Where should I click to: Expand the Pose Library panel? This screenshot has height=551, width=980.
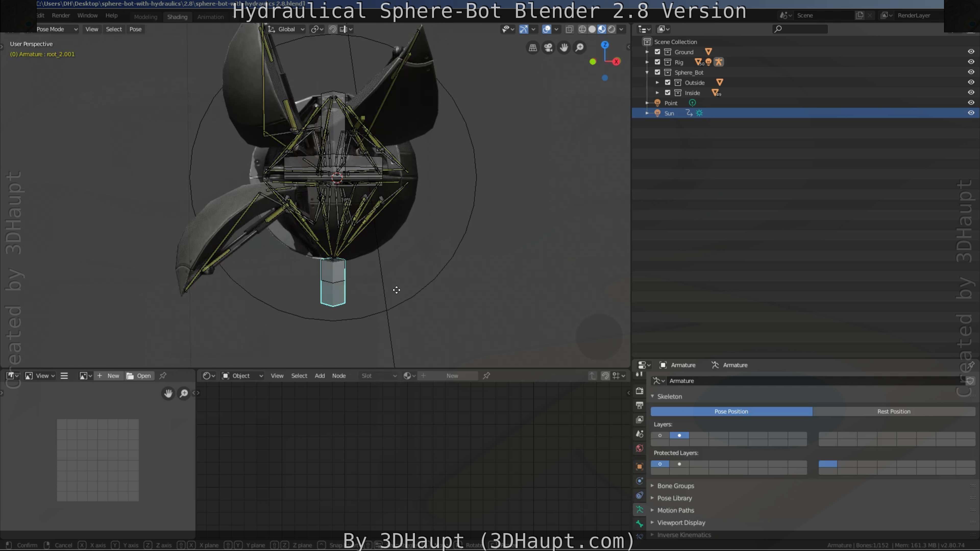click(x=674, y=498)
